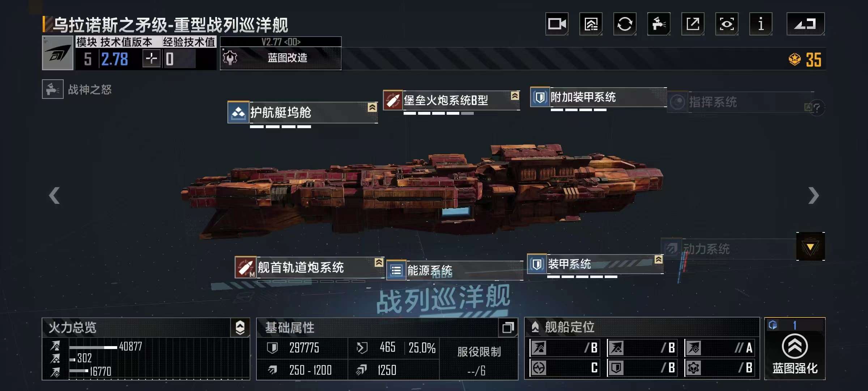Expand the 装甲系统 upgrade chevron
The width and height of the screenshot is (868, 391).
[x=659, y=259]
